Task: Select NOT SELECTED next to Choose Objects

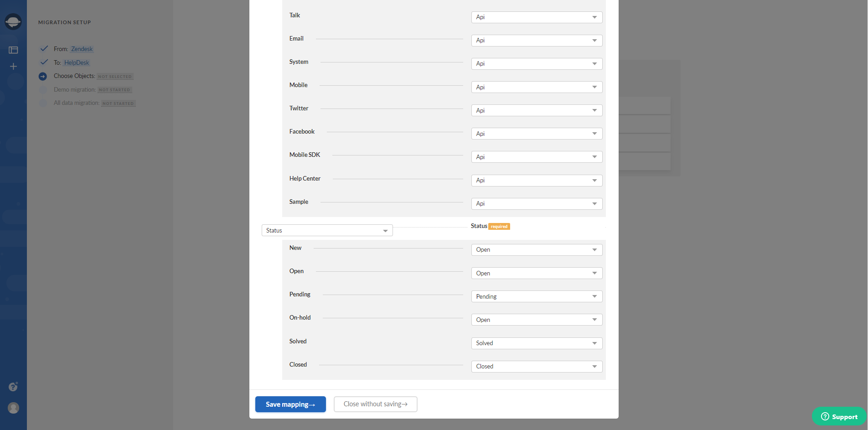Action: pos(115,76)
